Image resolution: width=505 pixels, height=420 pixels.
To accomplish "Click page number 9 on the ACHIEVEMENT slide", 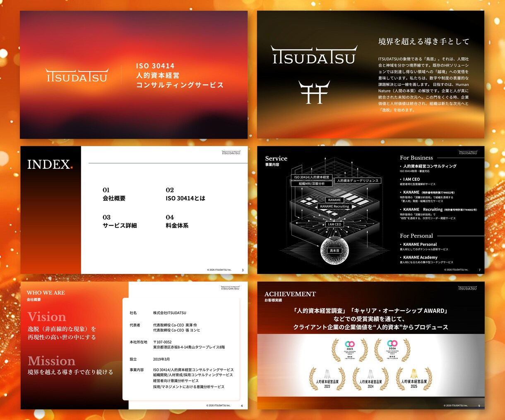I will pyautogui.click(x=479, y=406).
